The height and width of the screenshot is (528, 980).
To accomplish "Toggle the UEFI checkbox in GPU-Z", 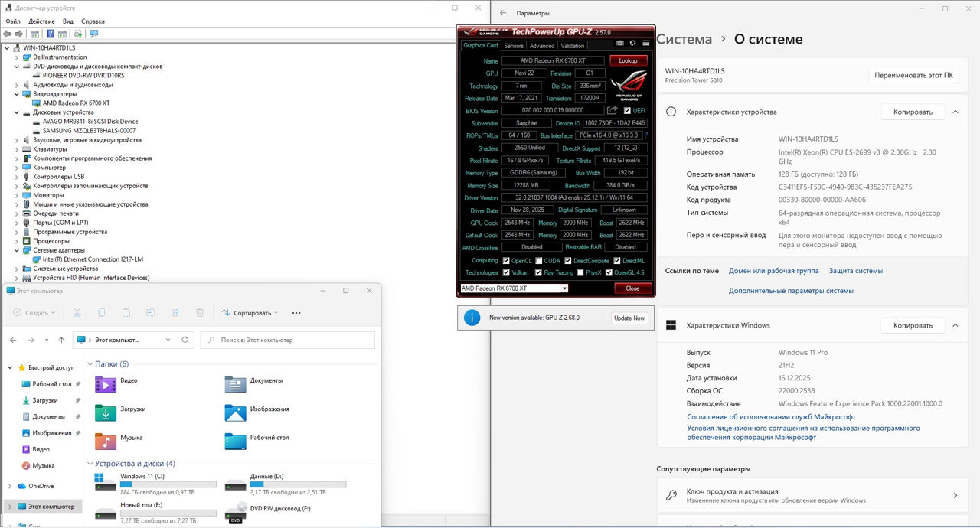I will (628, 111).
